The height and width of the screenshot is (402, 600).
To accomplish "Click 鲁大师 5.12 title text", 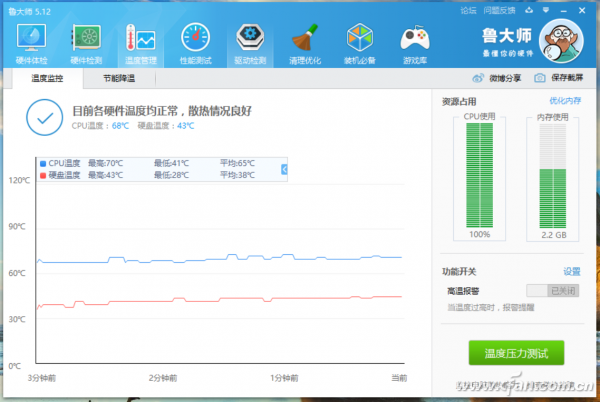I will click(x=29, y=11).
